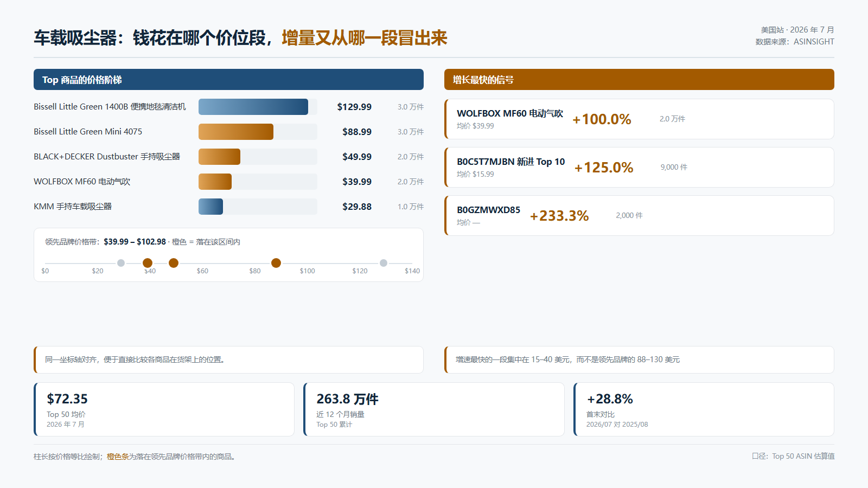Viewport: 868px width, 488px height.
Task: Click the $129.99 price label
Action: [x=354, y=107]
